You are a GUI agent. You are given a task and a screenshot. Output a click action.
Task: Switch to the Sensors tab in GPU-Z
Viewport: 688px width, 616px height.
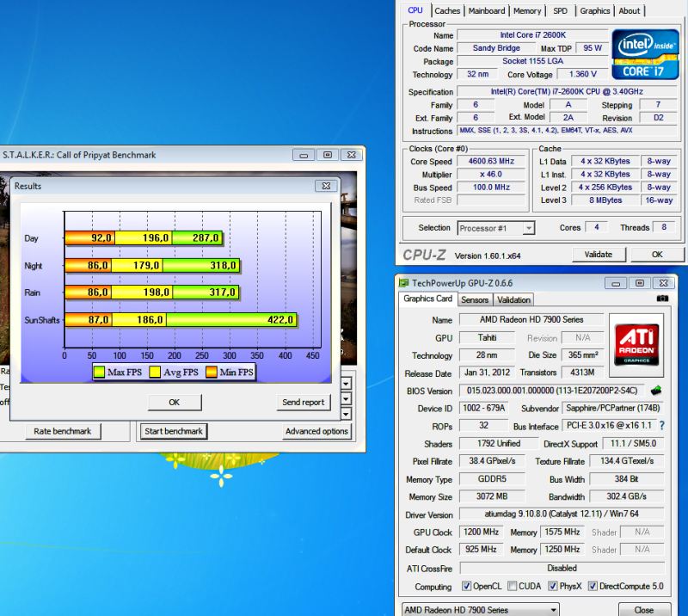tap(475, 300)
